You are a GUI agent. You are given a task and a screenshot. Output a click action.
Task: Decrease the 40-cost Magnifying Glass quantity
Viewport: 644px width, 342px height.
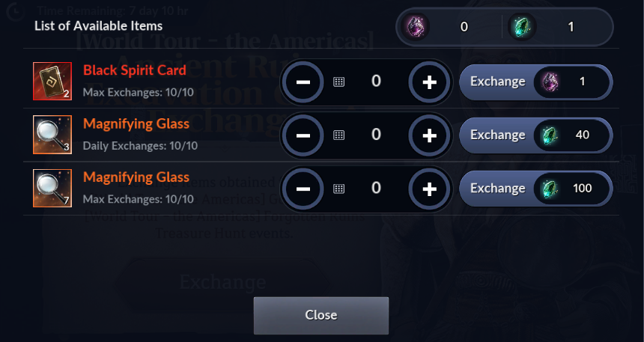pos(303,135)
